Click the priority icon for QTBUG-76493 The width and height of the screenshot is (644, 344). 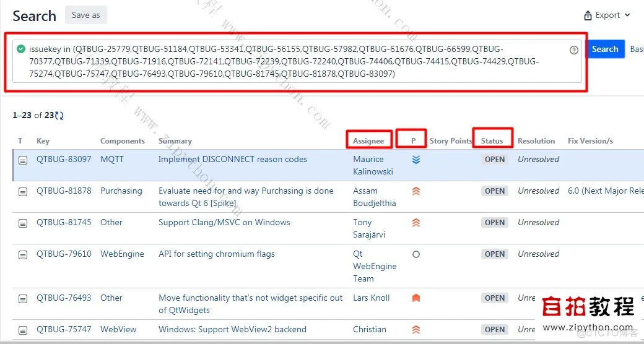[416, 298]
